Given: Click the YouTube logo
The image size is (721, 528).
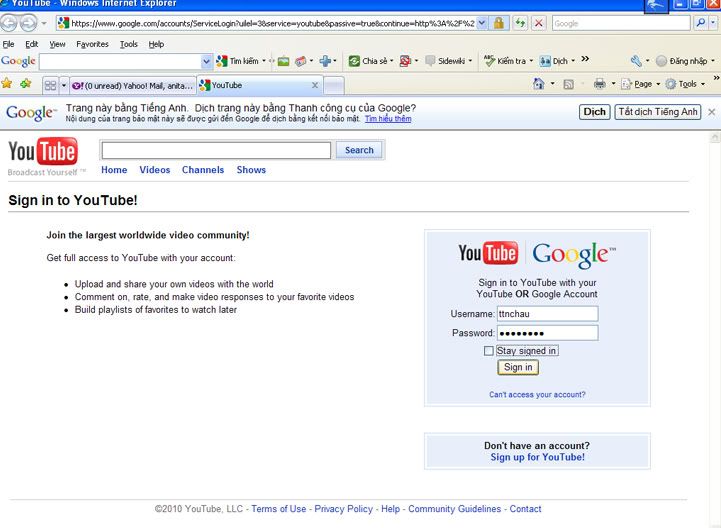Looking at the screenshot, I should 43,151.
